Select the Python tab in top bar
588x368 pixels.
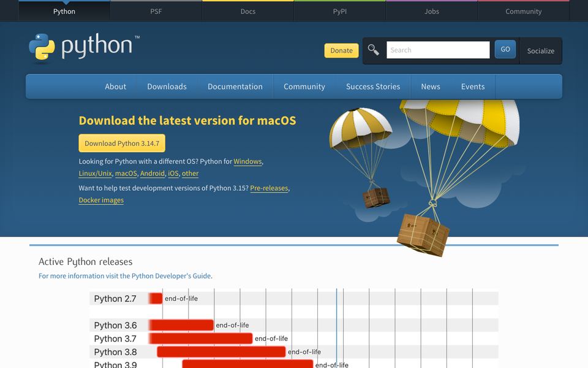[64, 11]
